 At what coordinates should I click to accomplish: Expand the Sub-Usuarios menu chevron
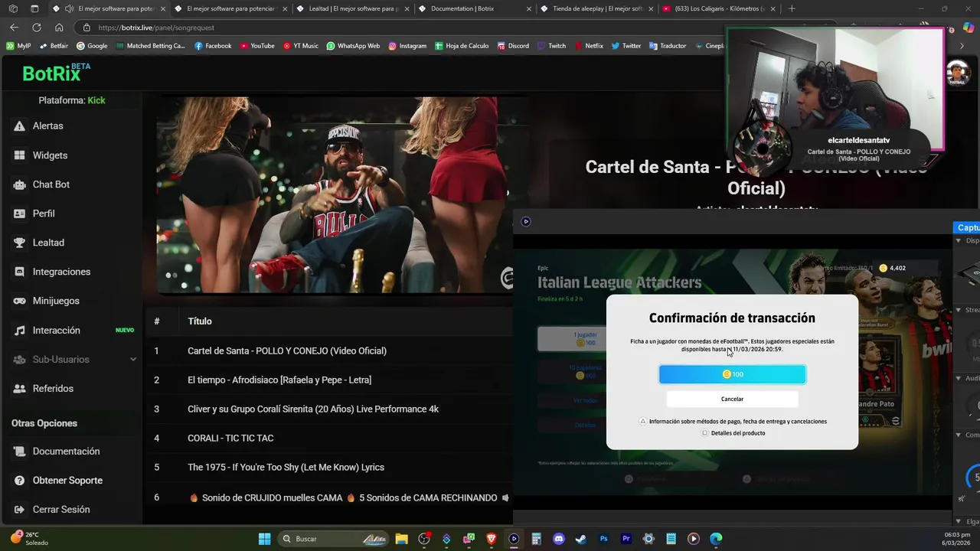[x=132, y=360]
